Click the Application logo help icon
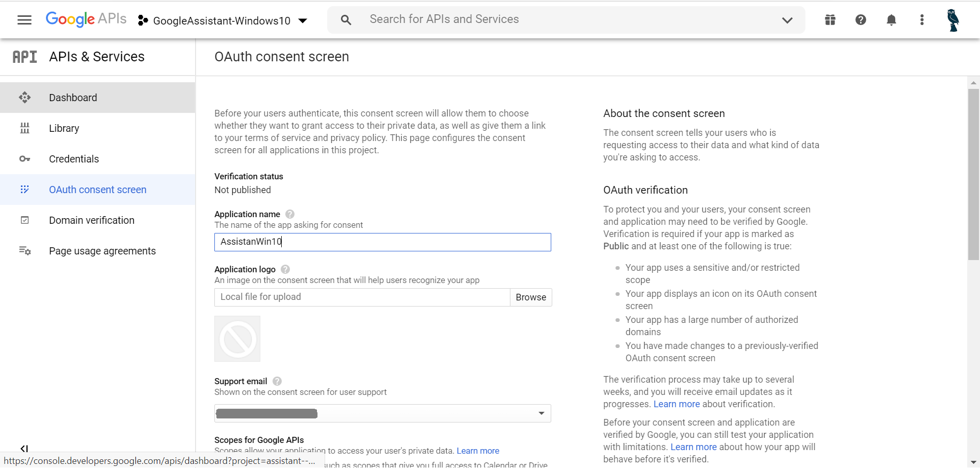980x468 pixels. (x=285, y=269)
